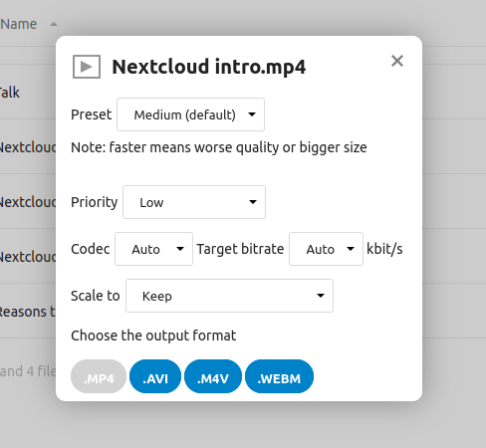
Task: Open the Preset Medium (default) dropdown
Action: click(190, 114)
